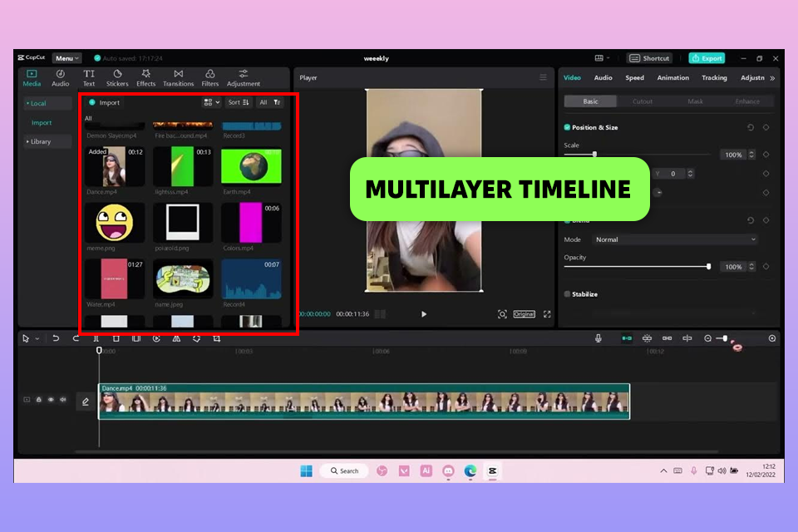Image resolution: width=798 pixels, height=532 pixels.
Task: Mute the video track audio
Action: click(63, 400)
